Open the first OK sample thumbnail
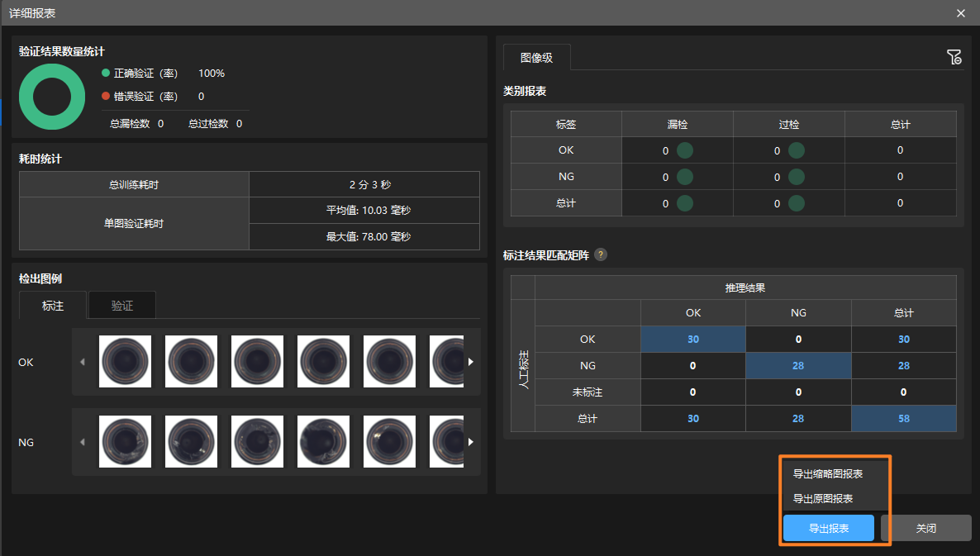This screenshot has width=980, height=556. (125, 361)
